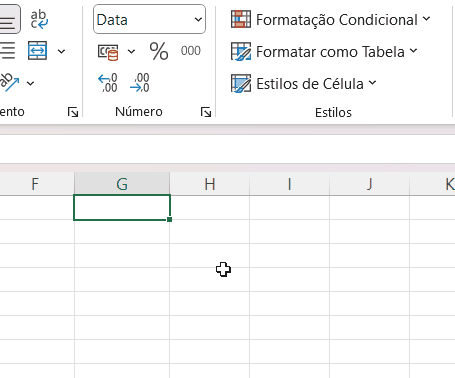Select column G header
This screenshot has width=455, height=378.
click(122, 184)
